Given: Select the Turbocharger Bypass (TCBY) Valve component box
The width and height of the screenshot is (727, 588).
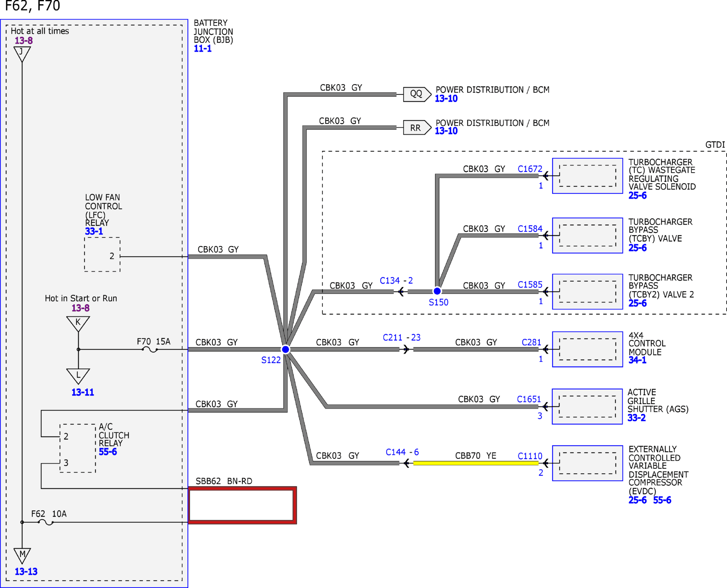Looking at the screenshot, I should tap(587, 236).
